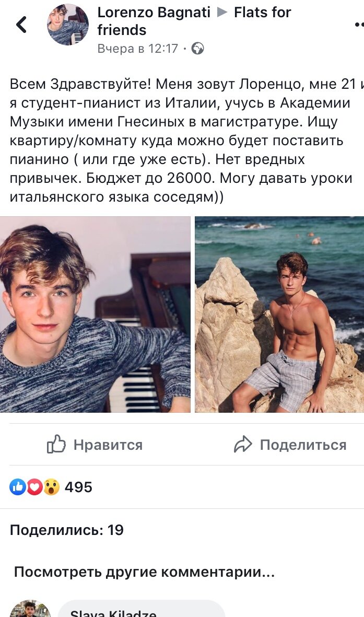View the wow emoji reaction icon
Viewport: 364px width, 617px height.
(51, 487)
